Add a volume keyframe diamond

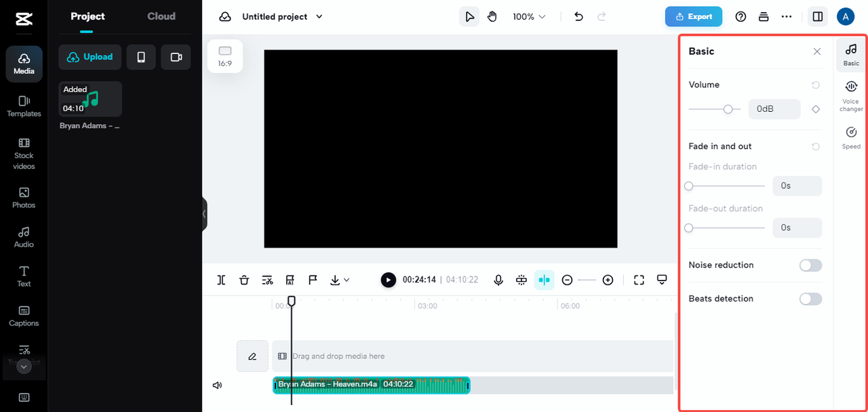816,109
